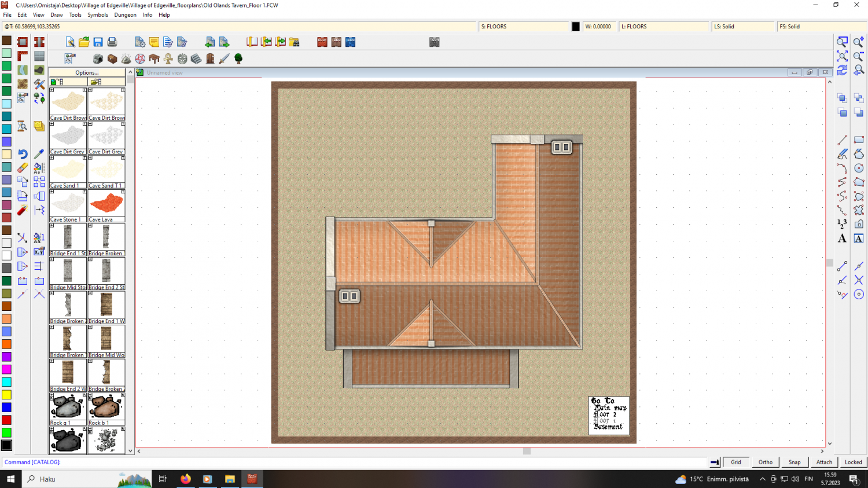Expand the Bridge End 1 St symbol plus box
This screenshot has height=488, width=868.
pyautogui.click(x=52, y=226)
